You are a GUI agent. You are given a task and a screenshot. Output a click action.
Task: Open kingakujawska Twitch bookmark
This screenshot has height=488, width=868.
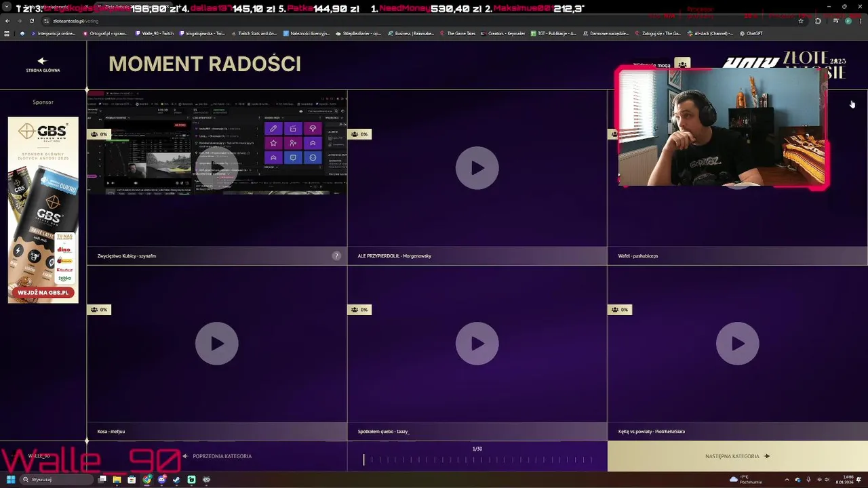click(x=203, y=33)
